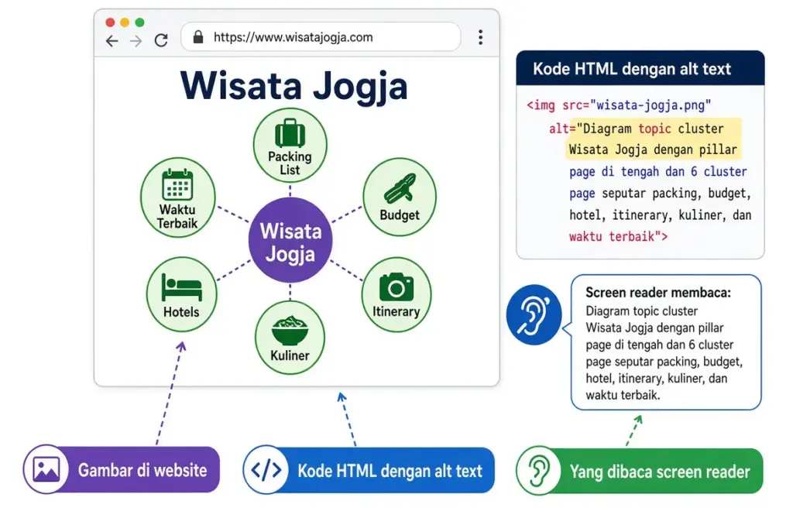Screen dimensions: 793x532
Task: Click the waktu terbaik closing code line
Action: pos(618,236)
